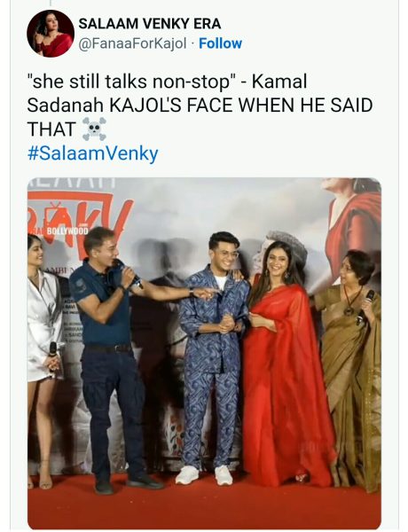Click the white sneakers of the suited man
Screen dimensions: 408x532
[x=204, y=475]
